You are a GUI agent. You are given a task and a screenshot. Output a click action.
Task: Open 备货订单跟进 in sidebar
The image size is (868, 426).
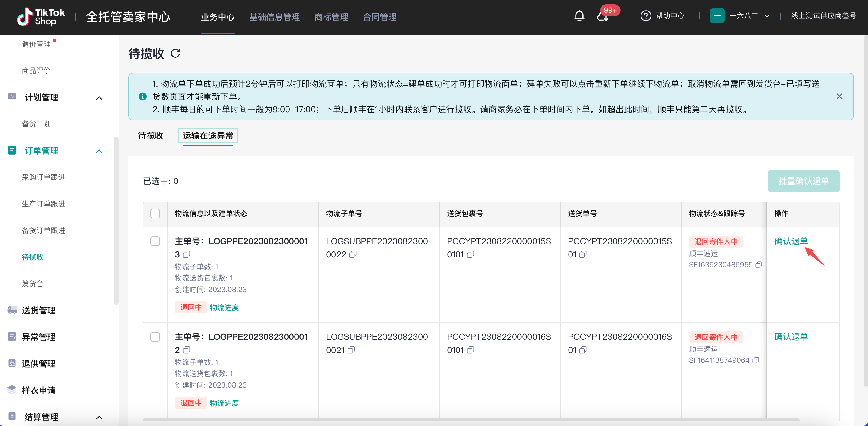[x=44, y=230]
